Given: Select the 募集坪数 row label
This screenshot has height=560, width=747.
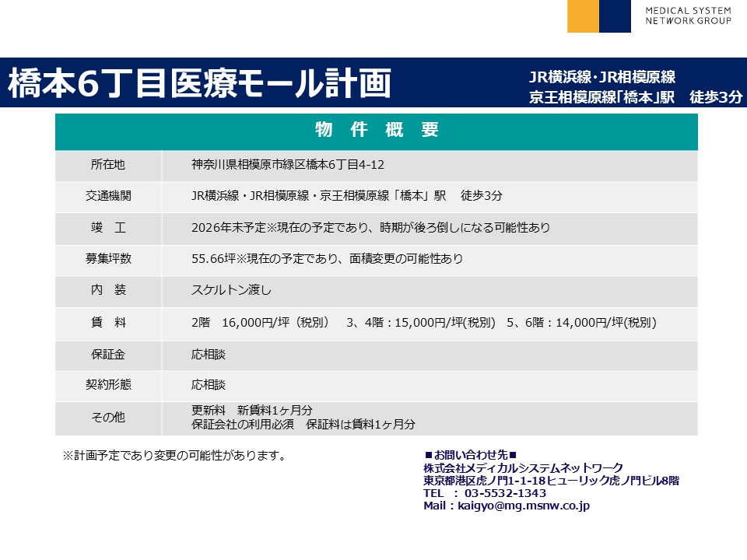Looking at the screenshot, I should tap(107, 259).
